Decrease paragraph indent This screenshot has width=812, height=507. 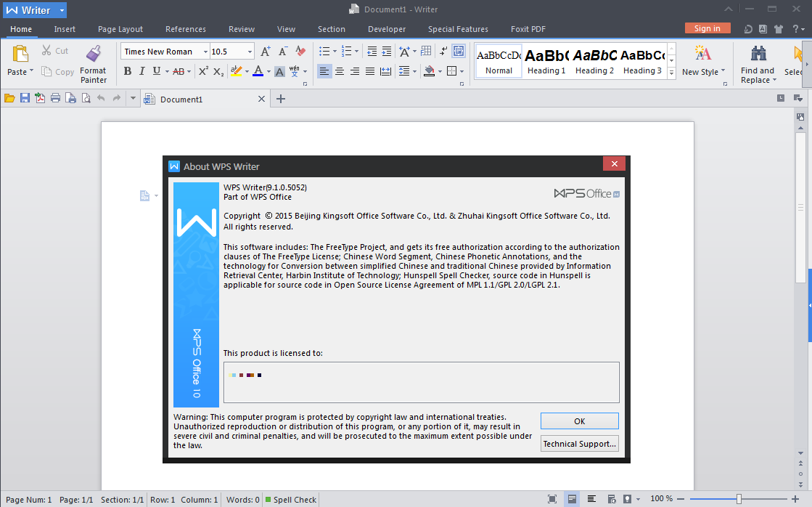pos(372,51)
